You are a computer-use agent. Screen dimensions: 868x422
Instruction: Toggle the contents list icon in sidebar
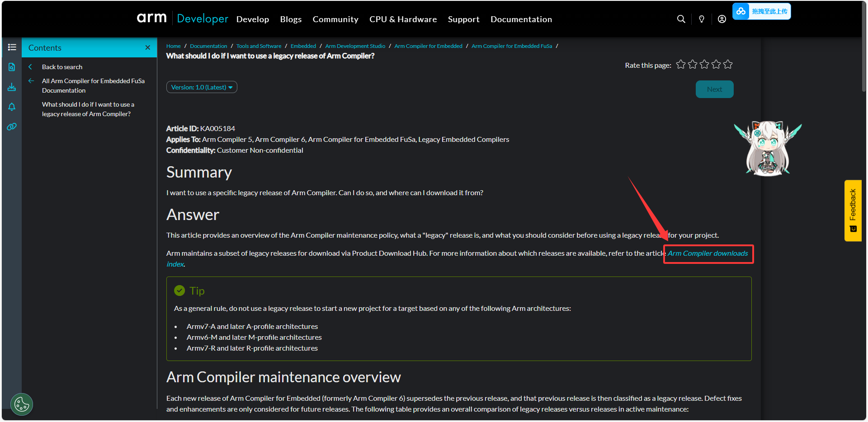12,47
